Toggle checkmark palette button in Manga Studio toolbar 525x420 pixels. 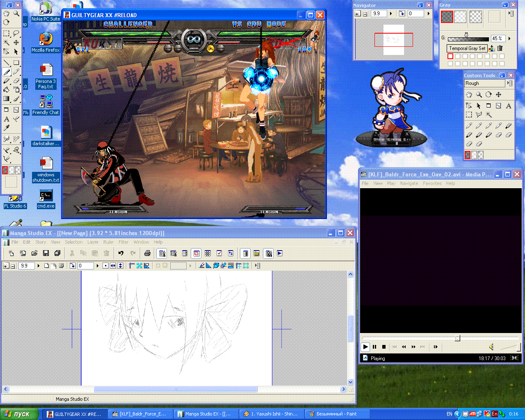(x=219, y=253)
